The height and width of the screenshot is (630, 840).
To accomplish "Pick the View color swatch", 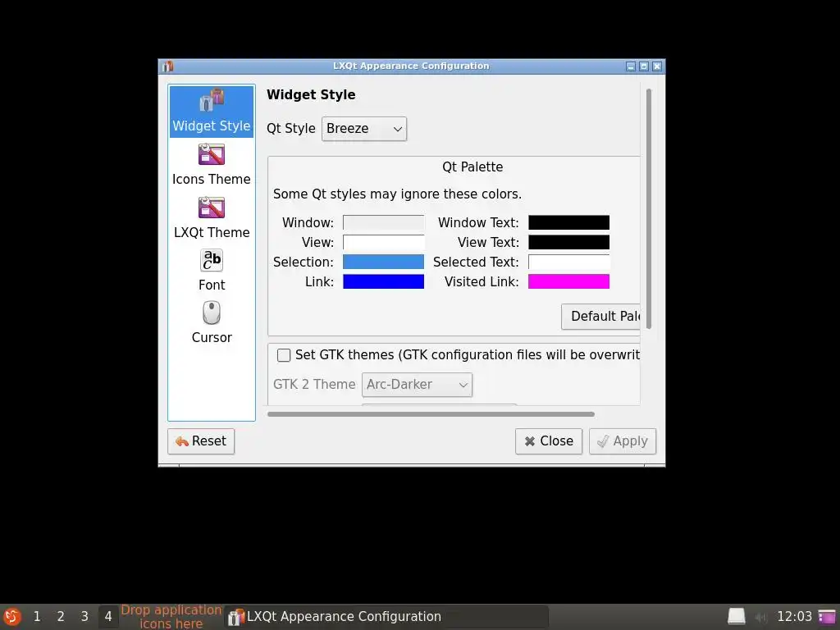I will (383, 242).
